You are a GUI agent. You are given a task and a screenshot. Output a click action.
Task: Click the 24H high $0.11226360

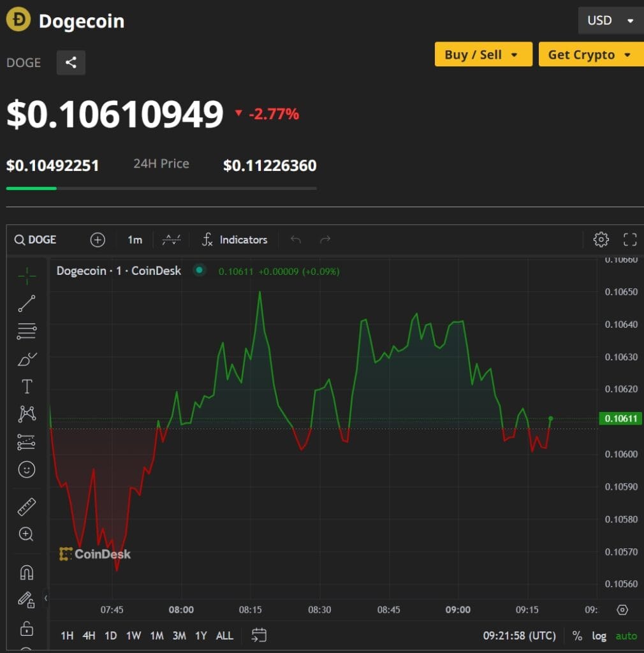[270, 166]
